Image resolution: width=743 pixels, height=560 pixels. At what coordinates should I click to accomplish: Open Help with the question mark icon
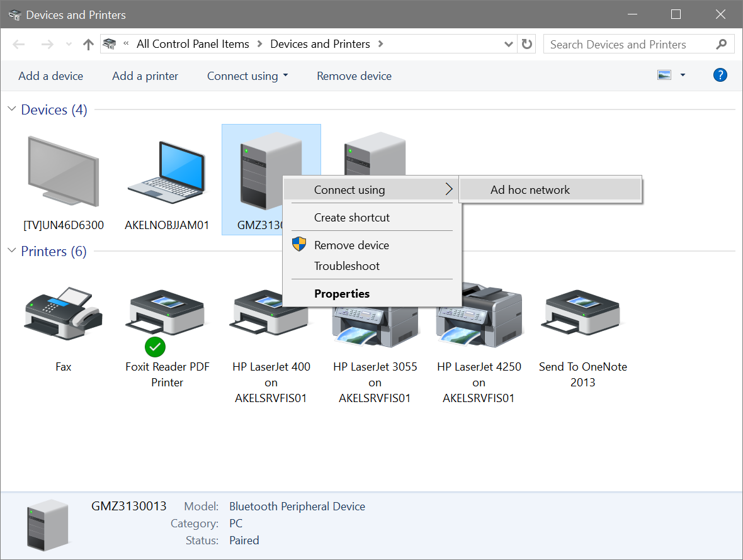tap(720, 75)
